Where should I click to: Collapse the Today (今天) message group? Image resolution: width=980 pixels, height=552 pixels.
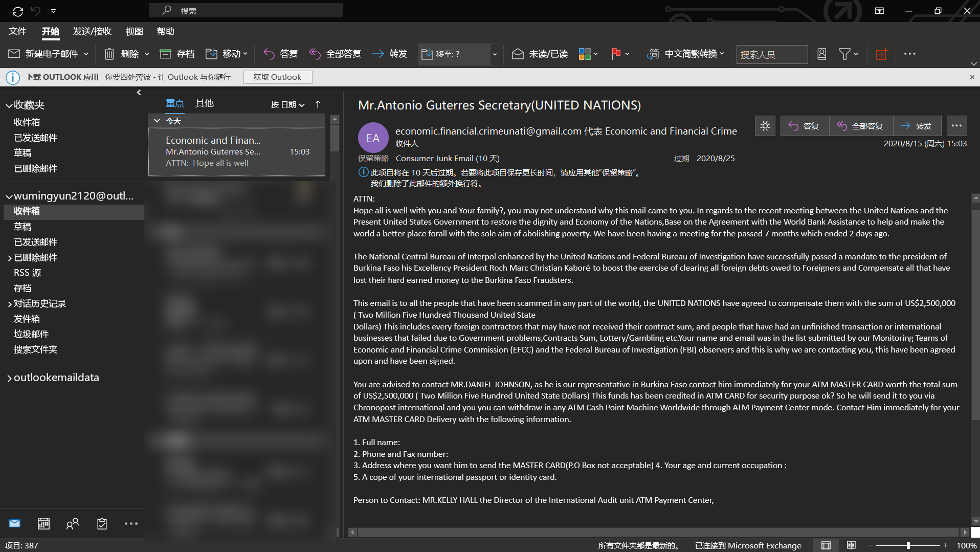[x=157, y=121]
